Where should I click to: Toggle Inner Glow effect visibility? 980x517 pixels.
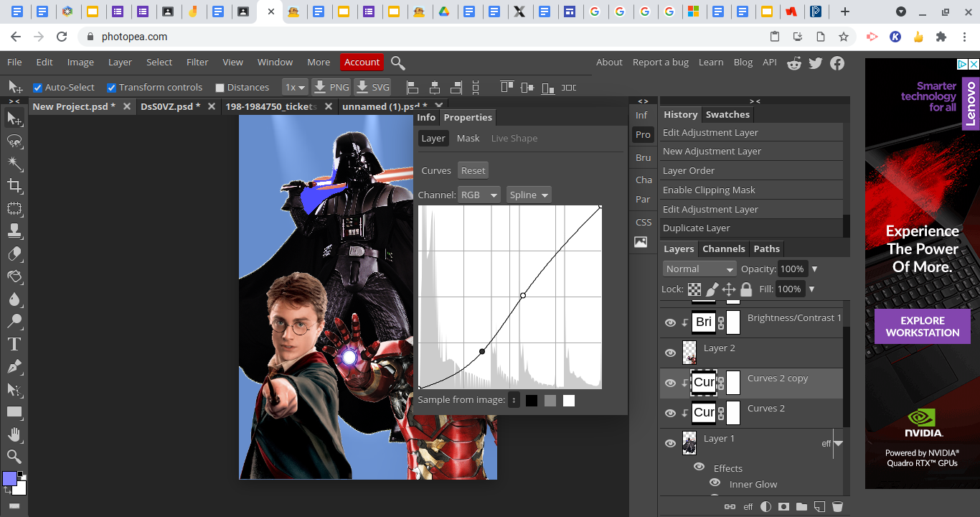tap(715, 483)
